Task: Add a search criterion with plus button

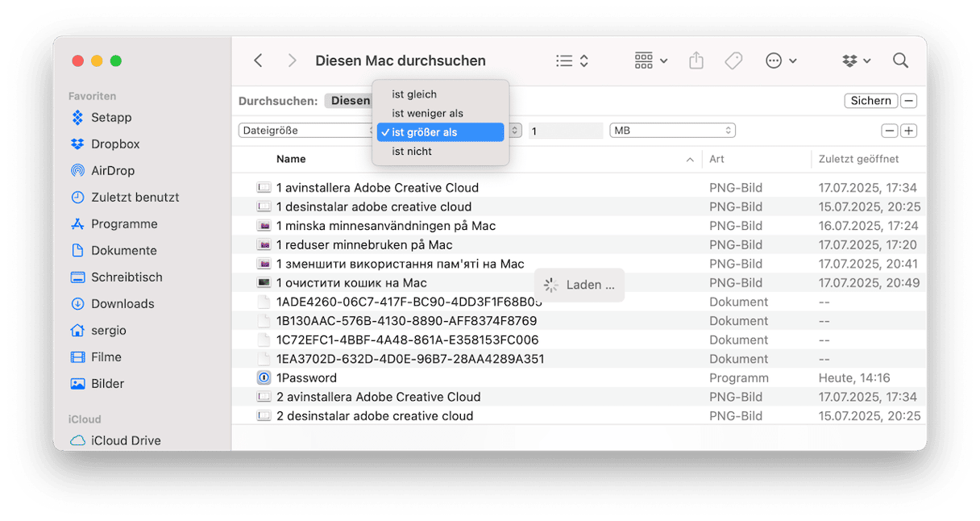Action: tap(908, 131)
